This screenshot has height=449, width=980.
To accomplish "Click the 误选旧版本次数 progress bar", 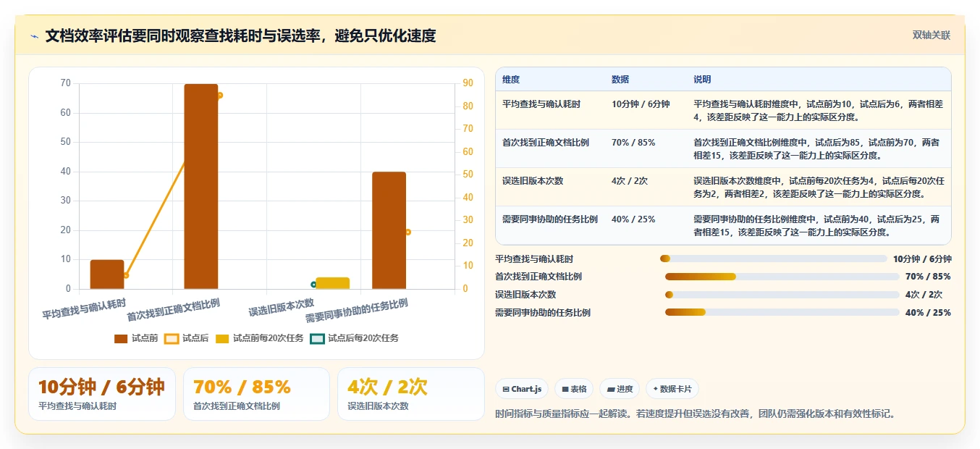I will click(x=782, y=295).
